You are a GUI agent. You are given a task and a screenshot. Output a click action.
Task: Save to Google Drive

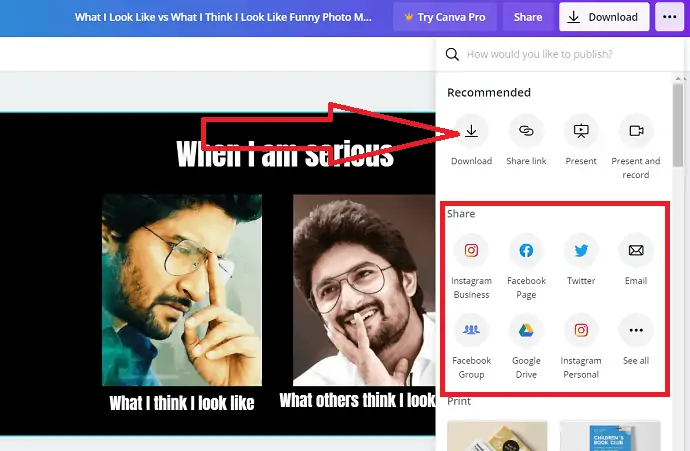[x=526, y=330]
